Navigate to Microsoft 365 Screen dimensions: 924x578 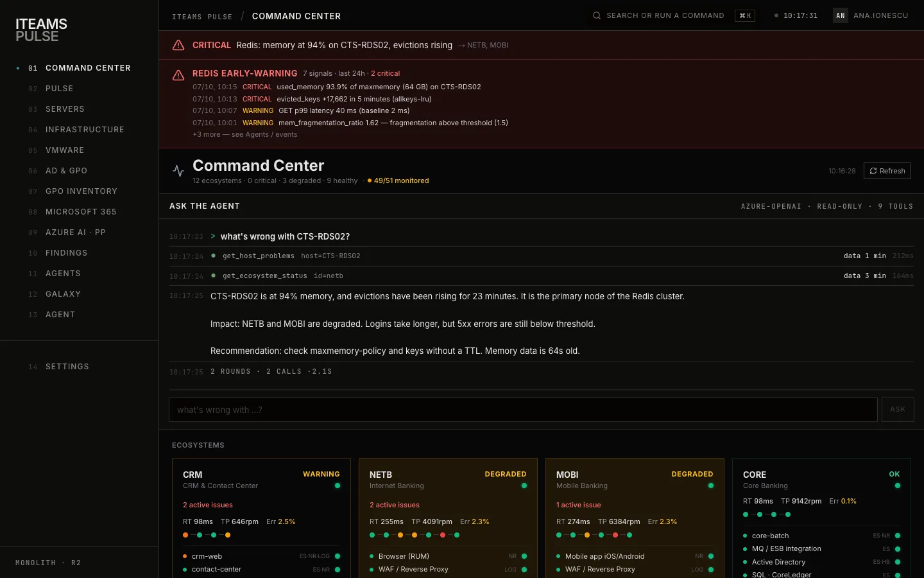[80, 212]
